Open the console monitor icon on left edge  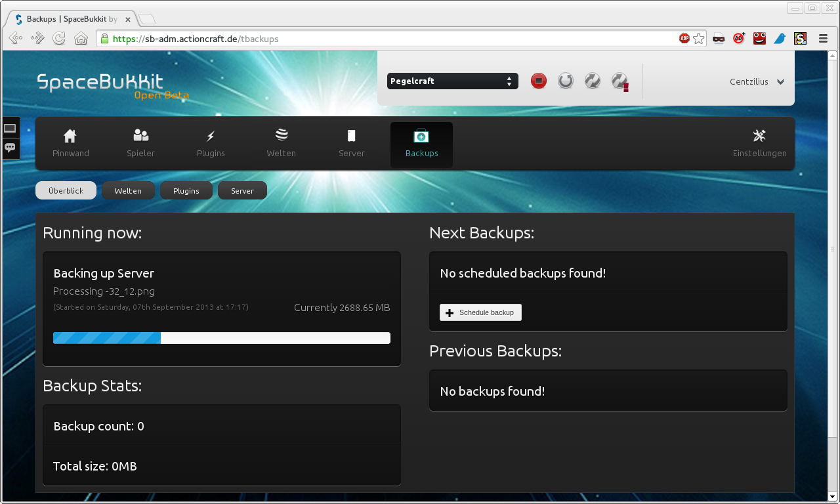click(10, 129)
